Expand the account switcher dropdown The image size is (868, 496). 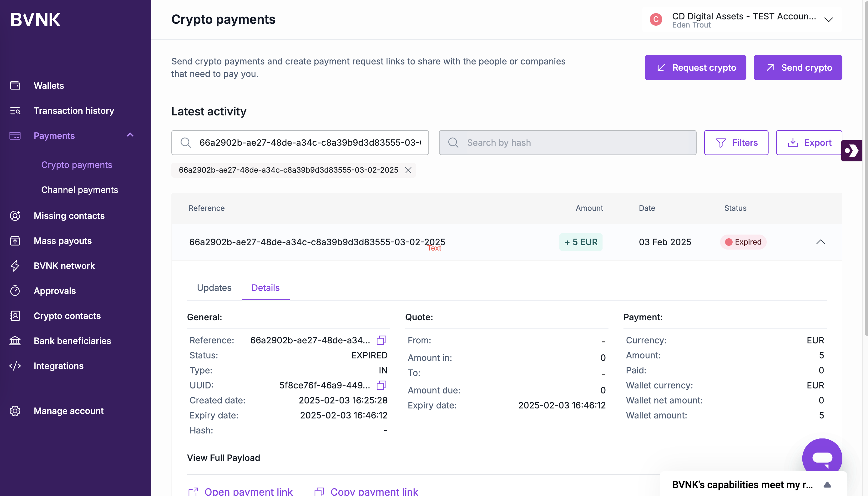[829, 20]
